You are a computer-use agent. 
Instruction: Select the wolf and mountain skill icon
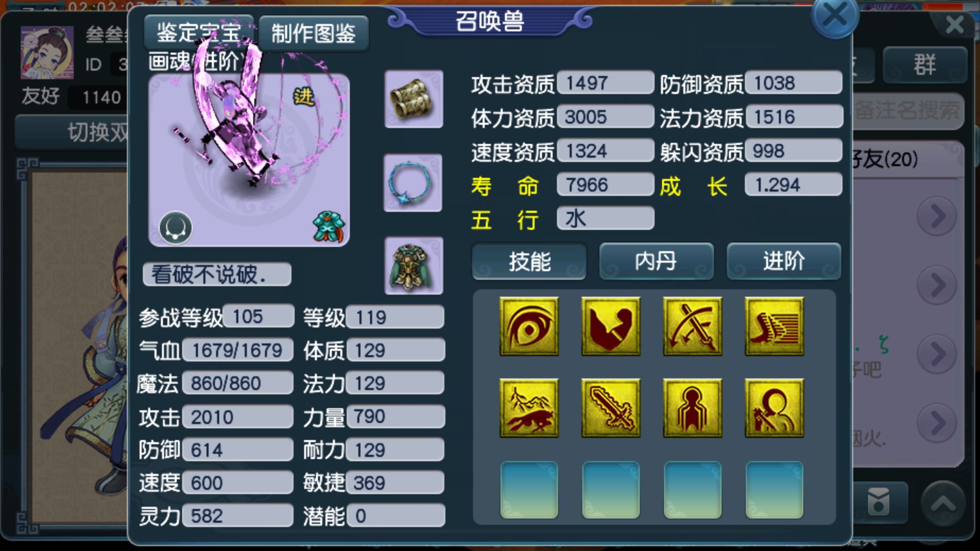[529, 407]
